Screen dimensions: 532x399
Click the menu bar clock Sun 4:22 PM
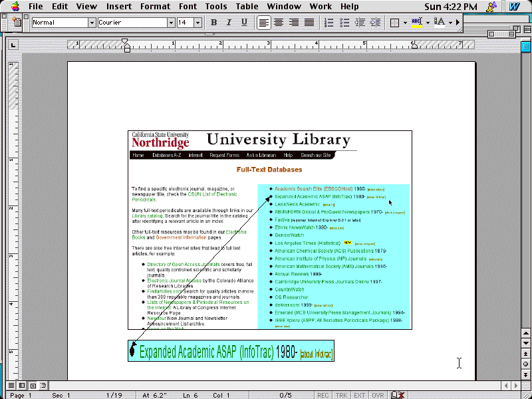451,7
